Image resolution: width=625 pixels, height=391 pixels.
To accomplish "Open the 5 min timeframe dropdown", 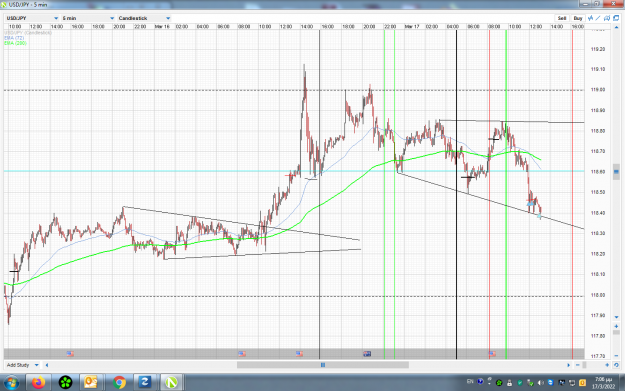I will [88, 18].
